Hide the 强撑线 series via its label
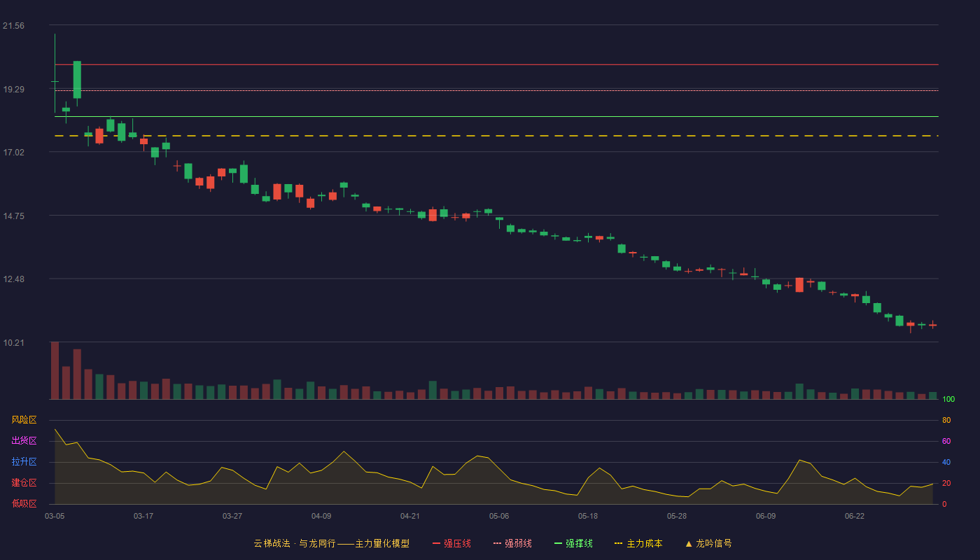The width and height of the screenshot is (980, 560). coord(579,543)
